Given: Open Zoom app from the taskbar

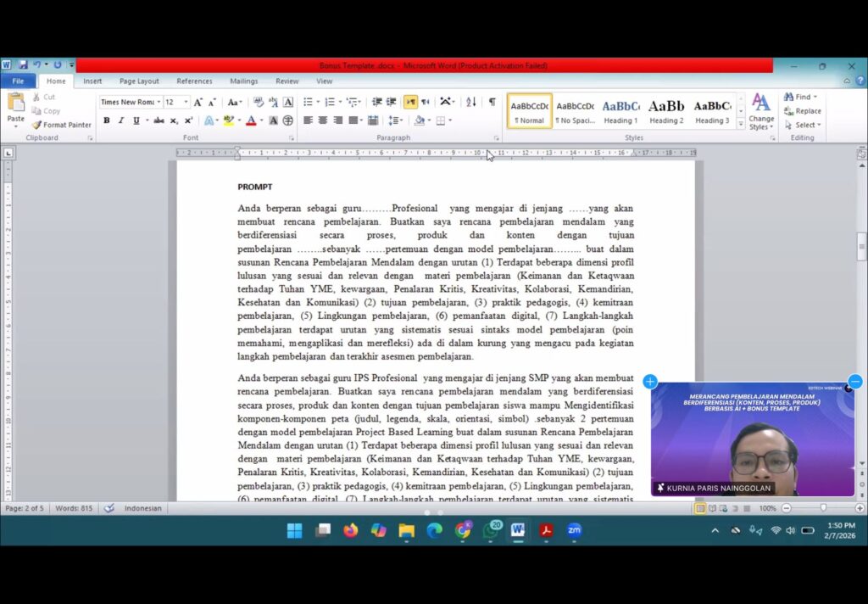Looking at the screenshot, I should point(574,530).
